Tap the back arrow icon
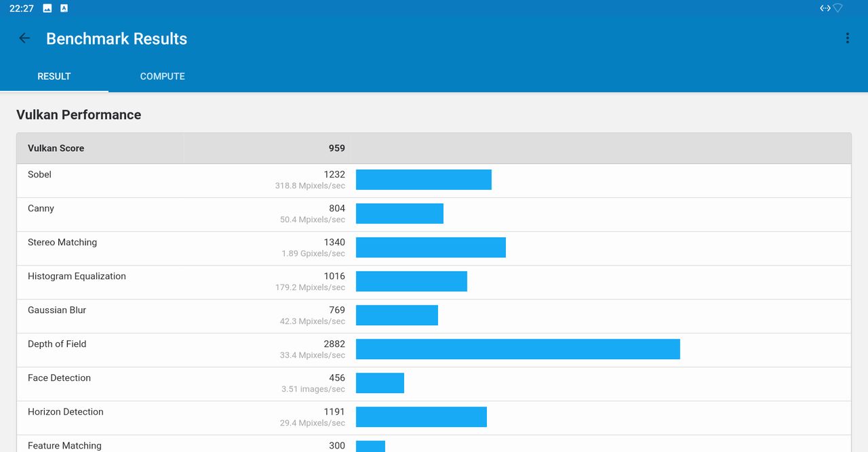This screenshot has height=452, width=868. click(x=24, y=39)
